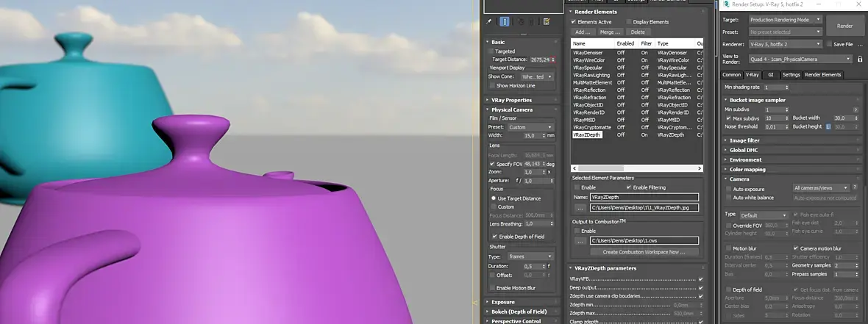Toggle the Max subdivs checkbox
Viewport: 868px width, 324px height.
tap(728, 118)
